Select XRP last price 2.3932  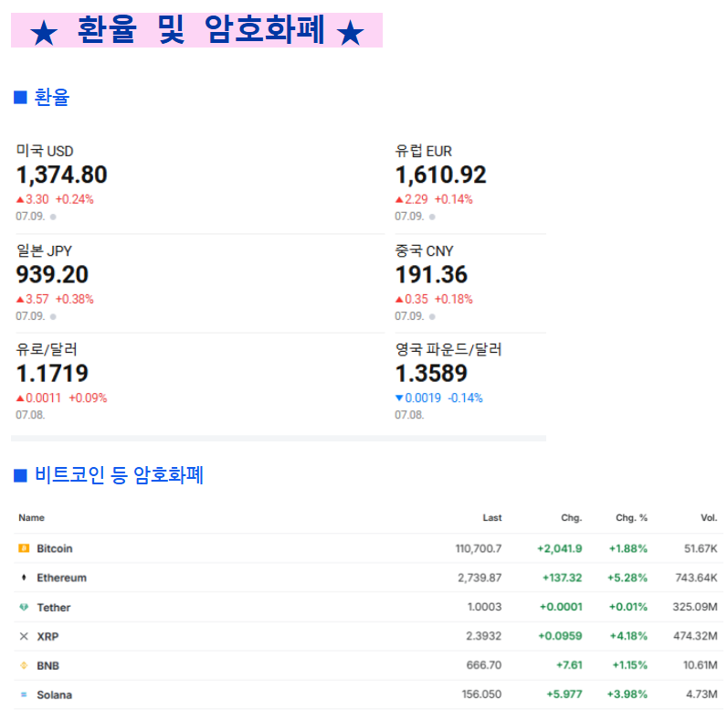click(x=484, y=636)
